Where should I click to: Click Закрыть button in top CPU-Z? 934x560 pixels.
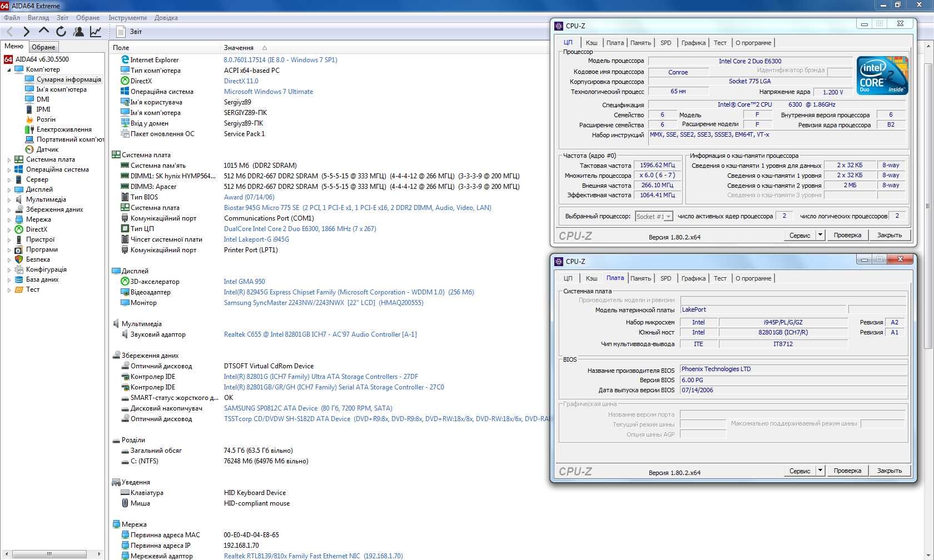tap(890, 235)
